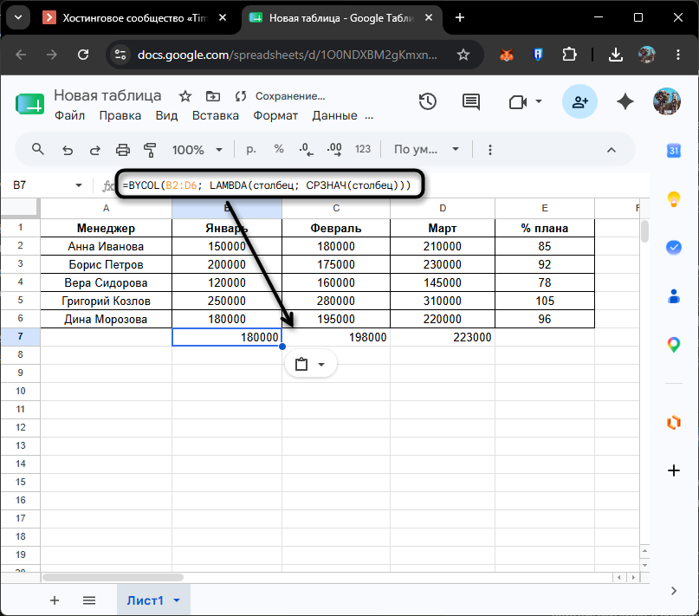Screen dimensions: 699x616
Task: Close the Новая таблица browser tab
Action: click(x=429, y=18)
